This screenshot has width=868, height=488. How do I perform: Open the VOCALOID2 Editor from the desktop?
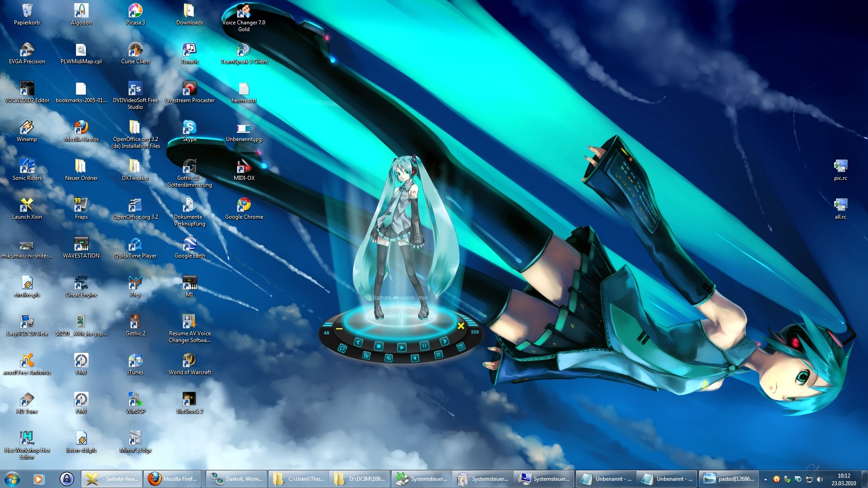pos(27,89)
